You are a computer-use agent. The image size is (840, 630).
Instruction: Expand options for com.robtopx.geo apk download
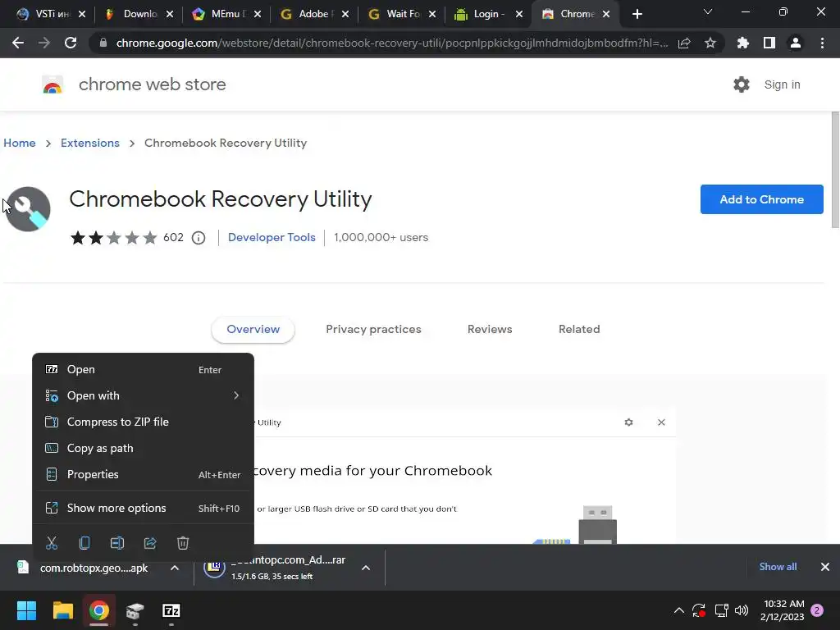175,568
